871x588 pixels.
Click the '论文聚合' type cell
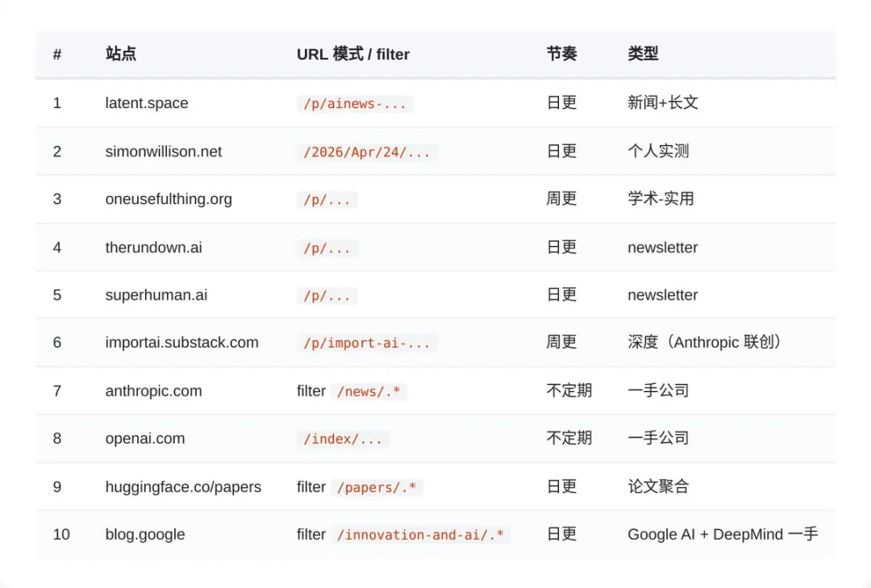(658, 487)
